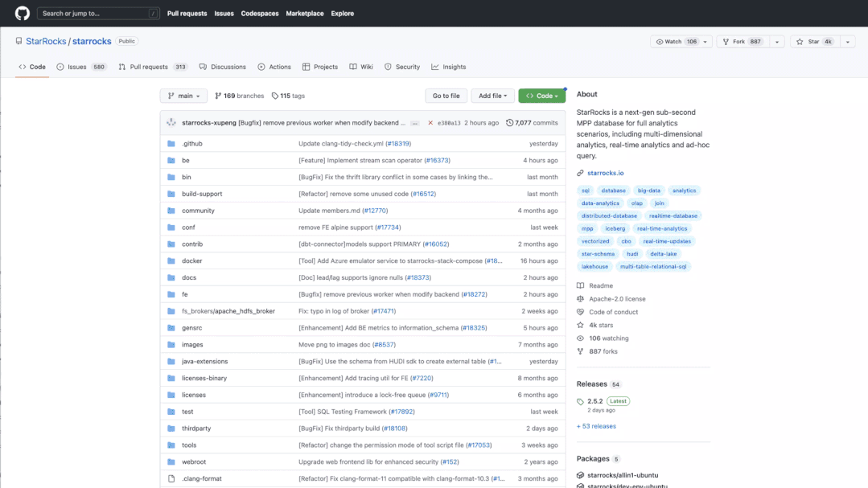868x488 pixels.
Task: Click the failed status X on latest commit
Action: tap(430, 123)
